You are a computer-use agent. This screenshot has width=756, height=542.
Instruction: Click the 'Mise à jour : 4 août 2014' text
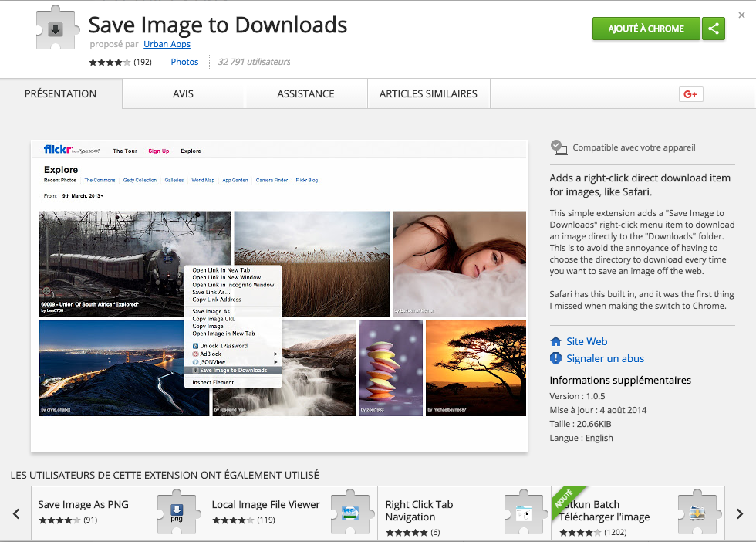click(x=598, y=410)
